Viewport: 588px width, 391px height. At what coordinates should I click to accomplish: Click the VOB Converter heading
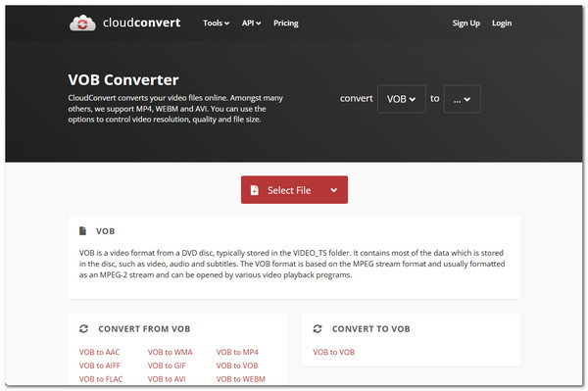click(123, 79)
